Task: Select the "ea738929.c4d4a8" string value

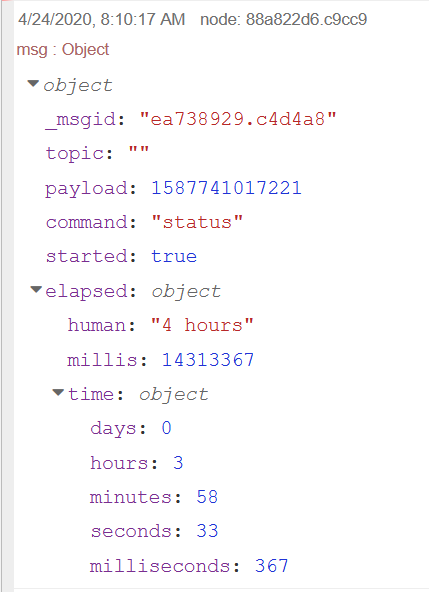Action: [238, 119]
